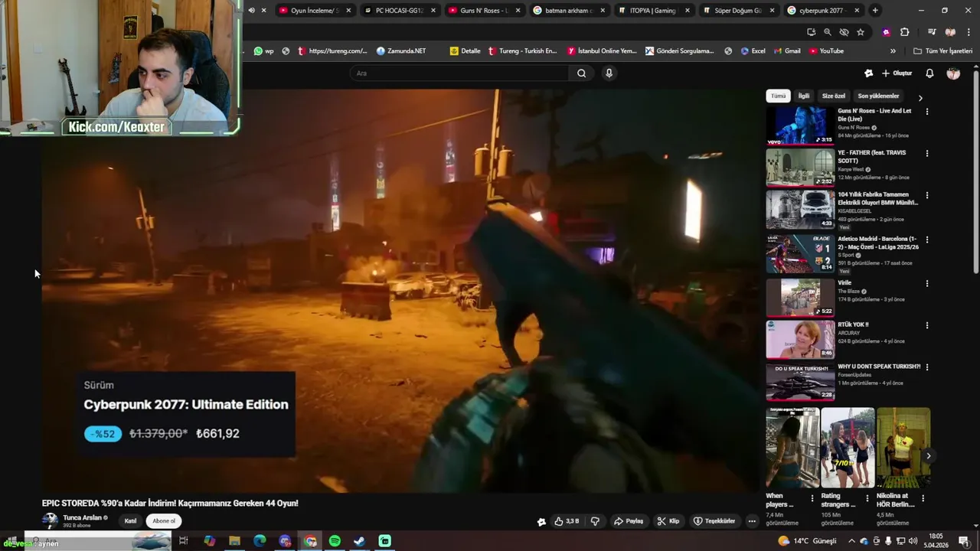Image resolution: width=980 pixels, height=551 pixels.
Task: Click the Oluştur create button
Action: (x=897, y=73)
